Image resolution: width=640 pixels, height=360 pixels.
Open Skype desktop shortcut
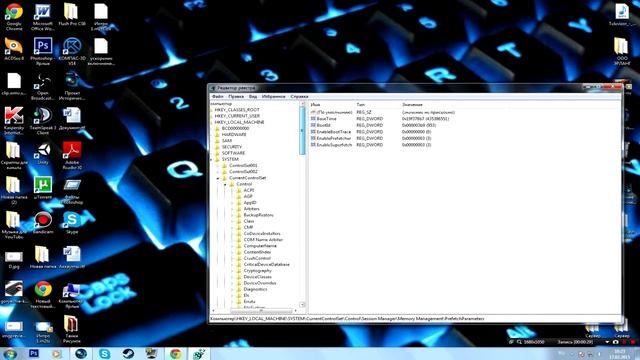tap(72, 223)
